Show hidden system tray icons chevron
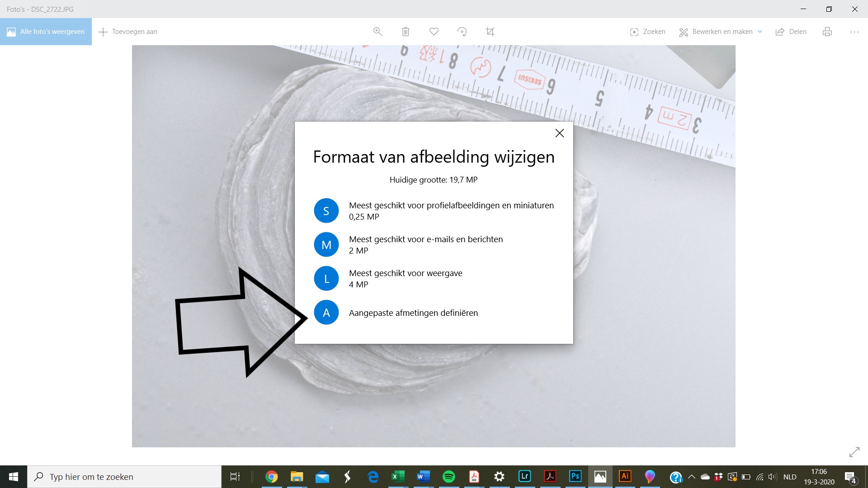 [x=691, y=477]
